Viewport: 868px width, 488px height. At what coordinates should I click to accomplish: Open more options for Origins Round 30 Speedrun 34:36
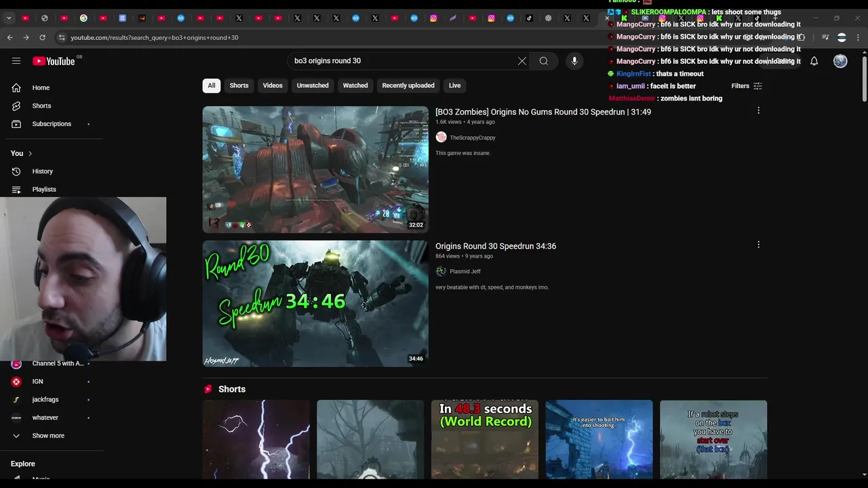coord(758,245)
